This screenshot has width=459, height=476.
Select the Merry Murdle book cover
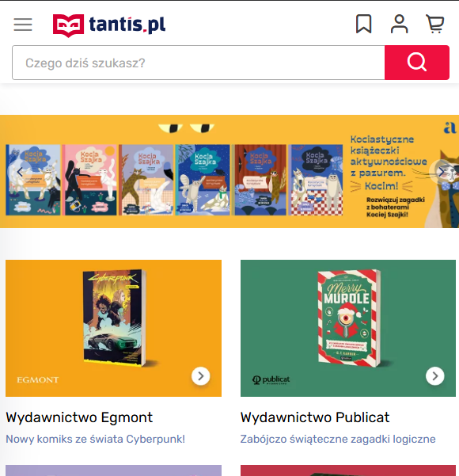pos(349,318)
